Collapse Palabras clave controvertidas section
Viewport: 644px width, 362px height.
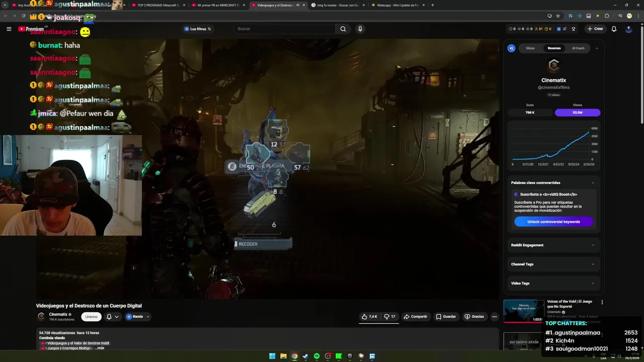point(593,183)
